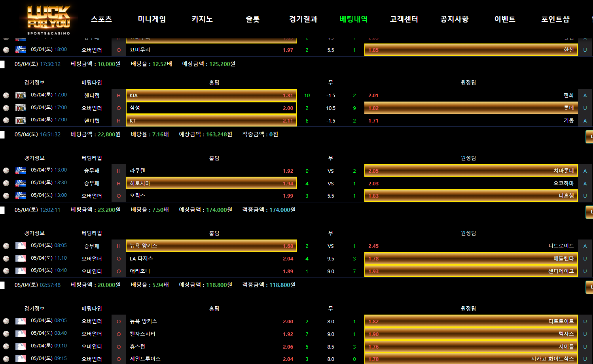Tick the checkbox for the 16:51:32 bet

pyautogui.click(x=2, y=135)
